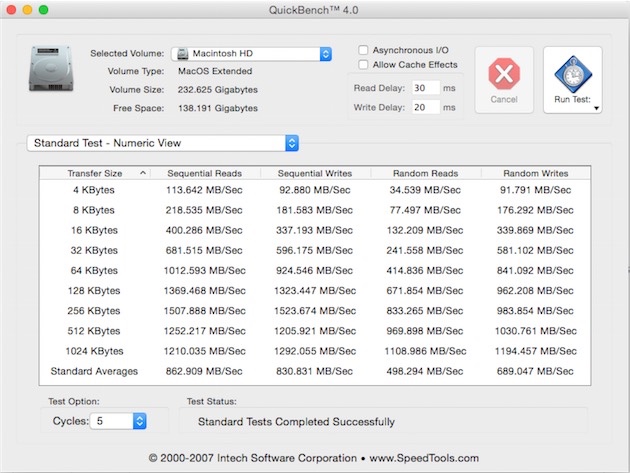Viewport: 630px width, 473px height.
Task: Click the Write Delay input field
Action: [x=426, y=107]
